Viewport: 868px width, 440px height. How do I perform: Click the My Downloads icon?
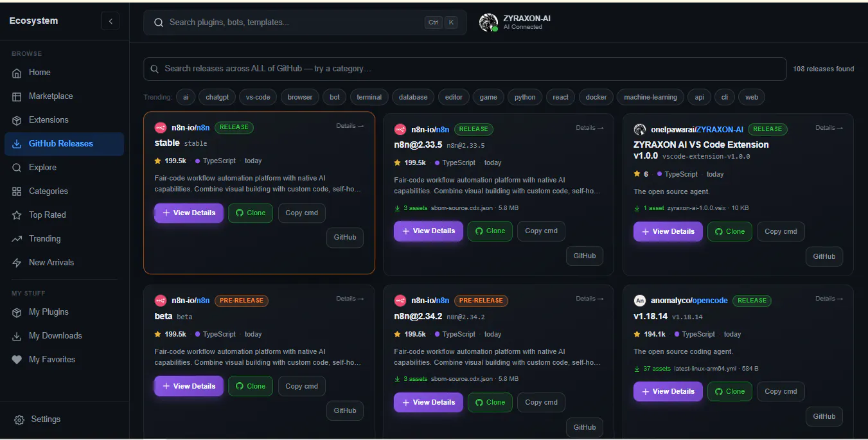click(17, 336)
